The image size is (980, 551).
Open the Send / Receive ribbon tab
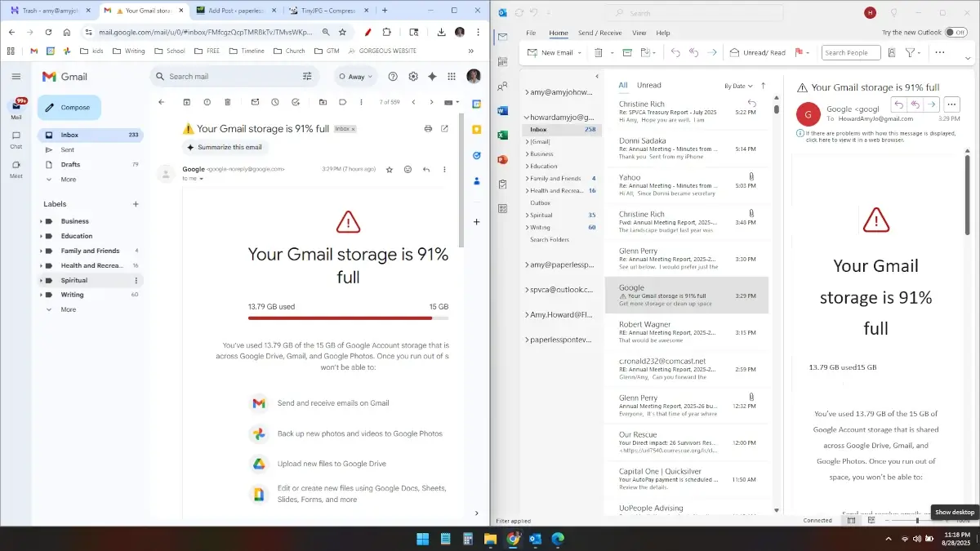tap(599, 33)
